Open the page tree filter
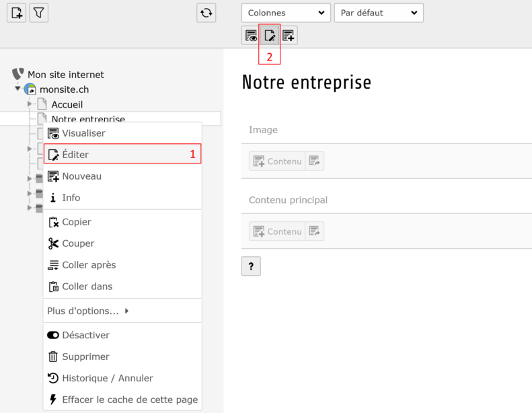532x413 pixels. (x=39, y=13)
